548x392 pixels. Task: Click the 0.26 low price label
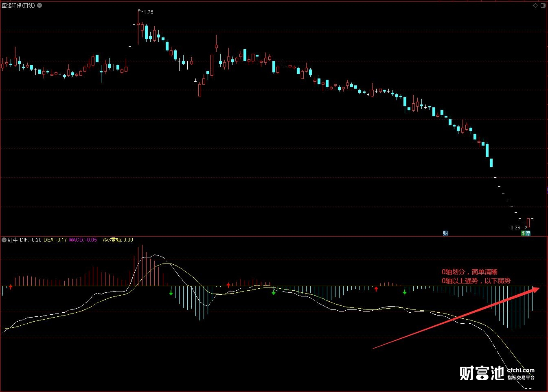tap(515, 228)
